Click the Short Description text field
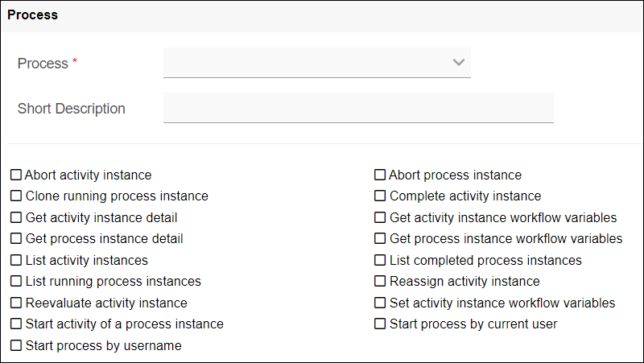The width and height of the screenshot is (644, 363). pos(358,108)
